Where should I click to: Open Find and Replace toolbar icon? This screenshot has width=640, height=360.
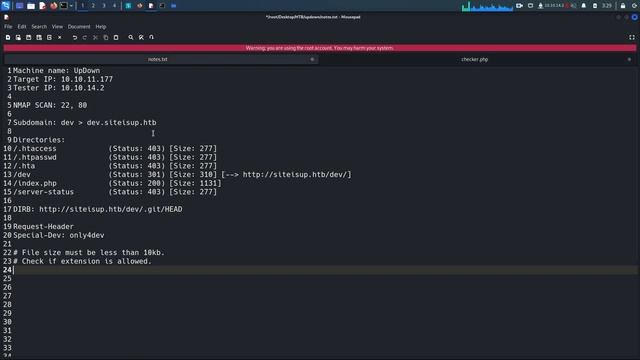click(141, 37)
